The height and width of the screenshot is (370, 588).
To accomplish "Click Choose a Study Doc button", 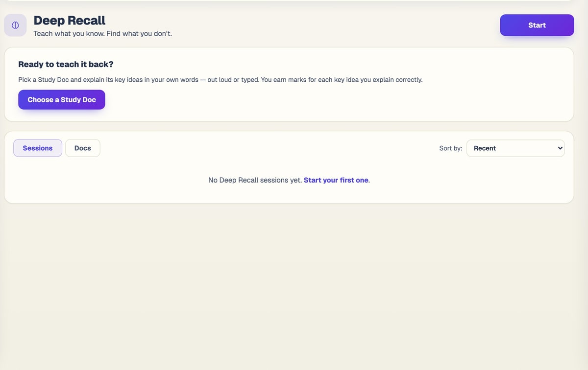I will 62,99.
